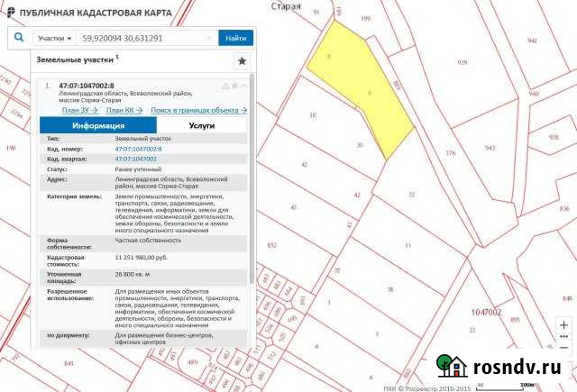Switch to the Услуги tab
Screen dimensions: 577x392
pyautogui.click(x=201, y=126)
